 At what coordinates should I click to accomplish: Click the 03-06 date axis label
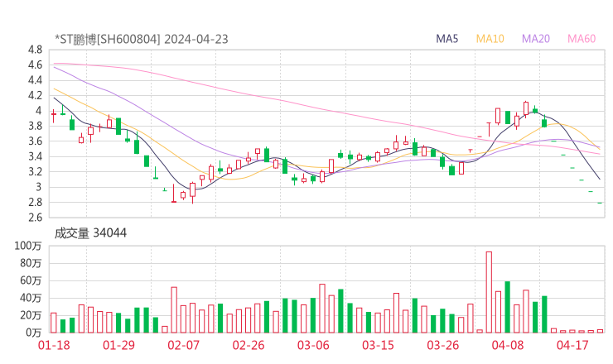313,345
